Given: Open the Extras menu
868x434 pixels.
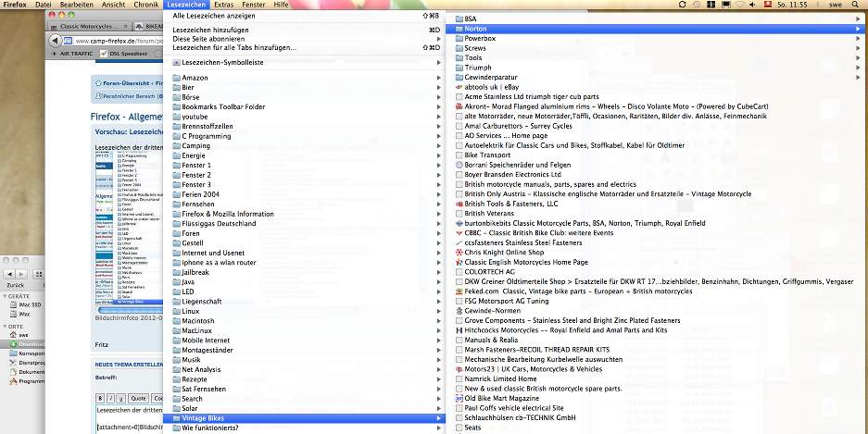Looking at the screenshot, I should pyautogui.click(x=222, y=5).
